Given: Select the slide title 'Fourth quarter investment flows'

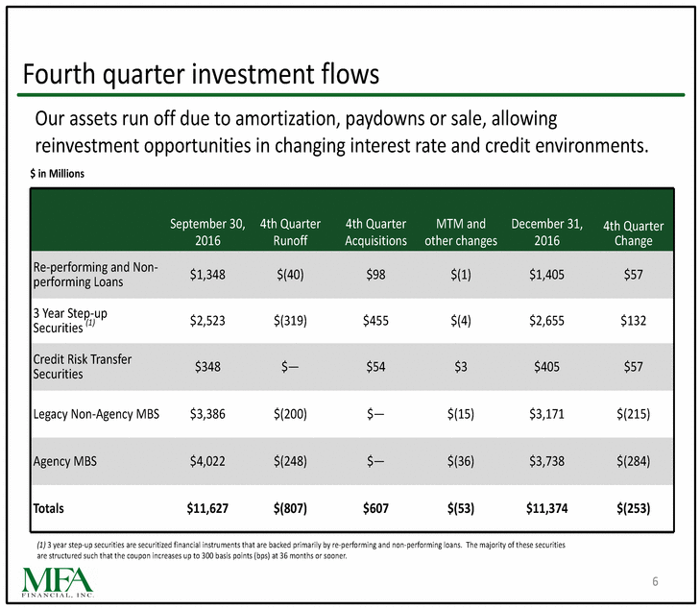Looking at the screenshot, I should pyautogui.click(x=201, y=74).
